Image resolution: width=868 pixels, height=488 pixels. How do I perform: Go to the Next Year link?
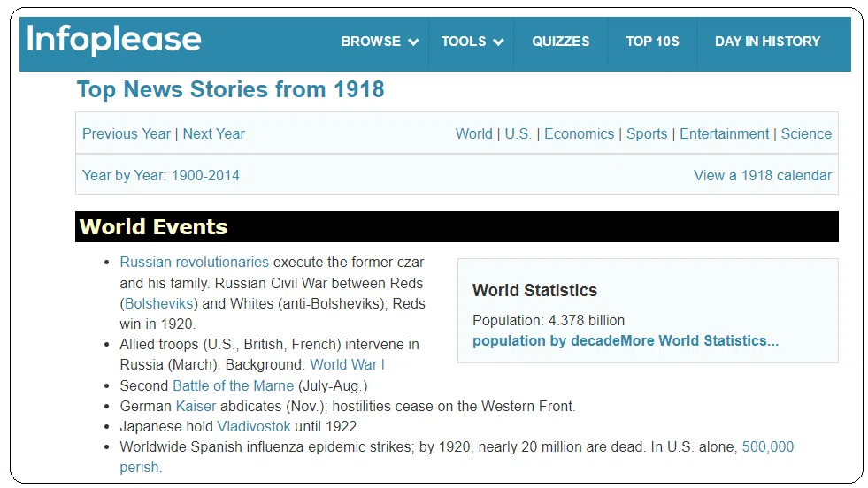click(213, 133)
